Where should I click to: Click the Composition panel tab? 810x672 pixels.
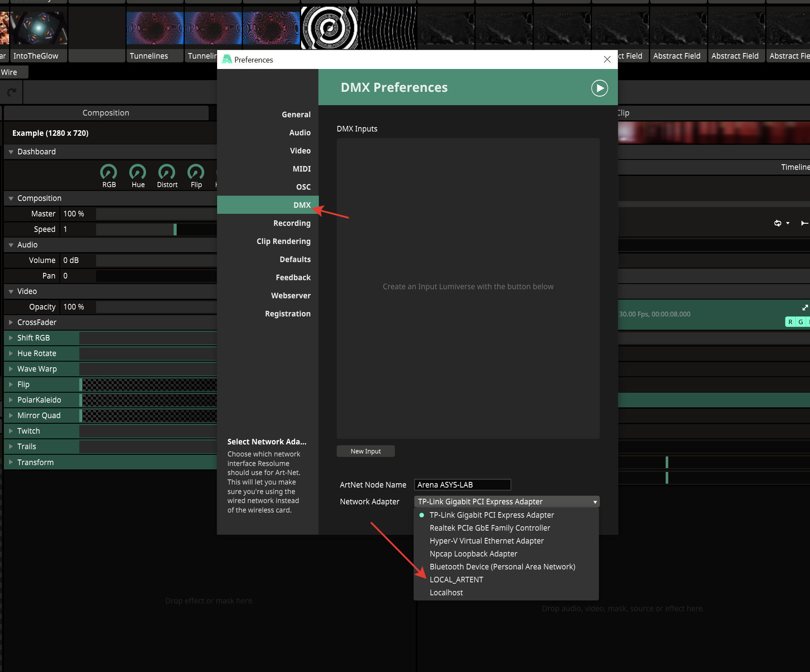point(106,113)
